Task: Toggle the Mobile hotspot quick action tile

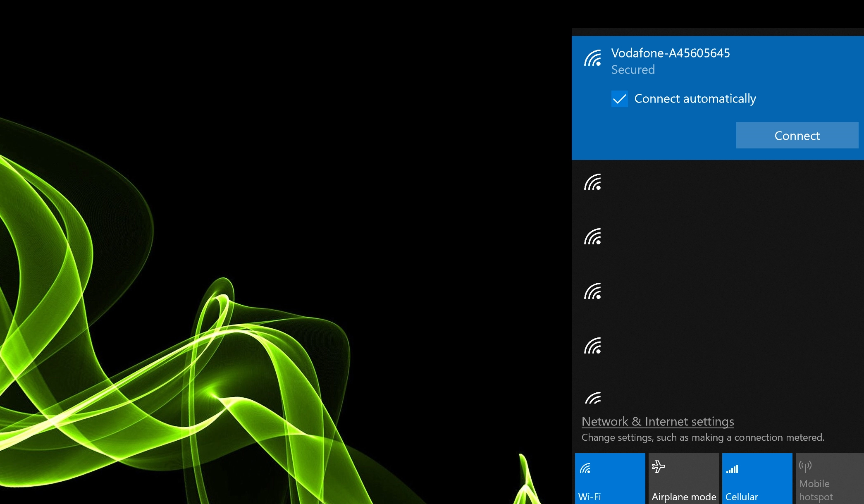Action: click(829, 479)
